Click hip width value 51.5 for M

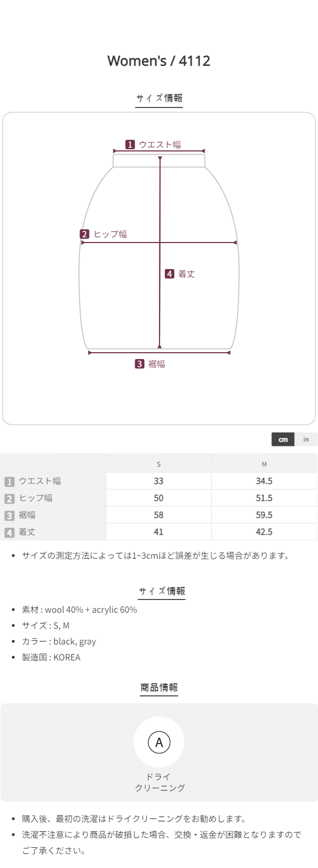tap(264, 498)
